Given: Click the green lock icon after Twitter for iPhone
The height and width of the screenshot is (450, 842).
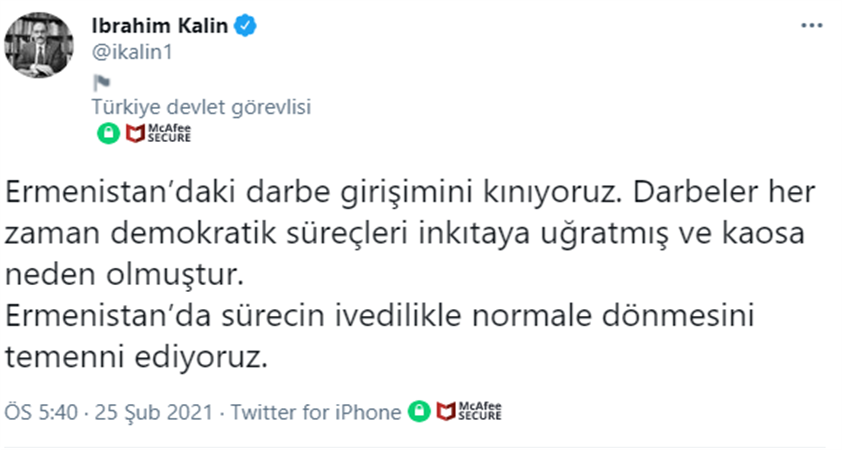Looking at the screenshot, I should [x=421, y=412].
